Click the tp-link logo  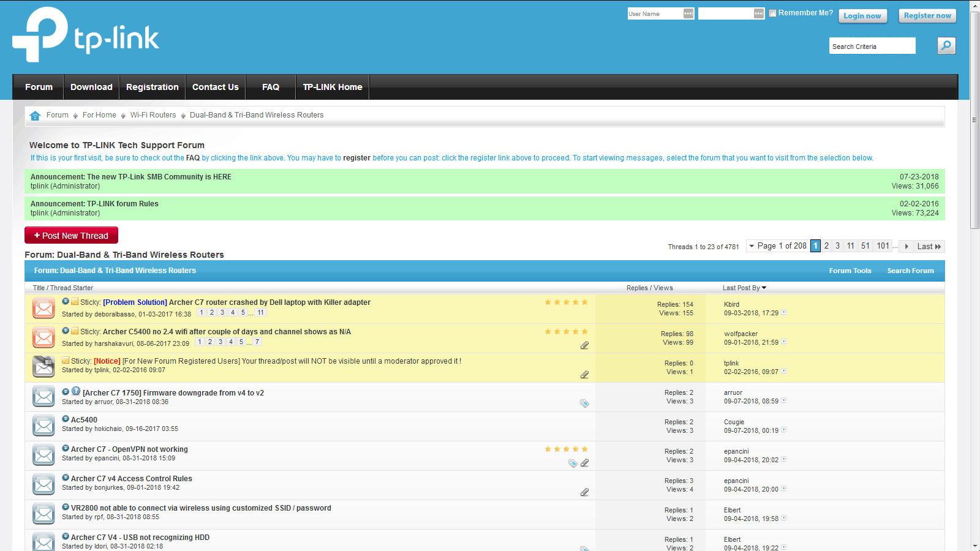(x=86, y=35)
